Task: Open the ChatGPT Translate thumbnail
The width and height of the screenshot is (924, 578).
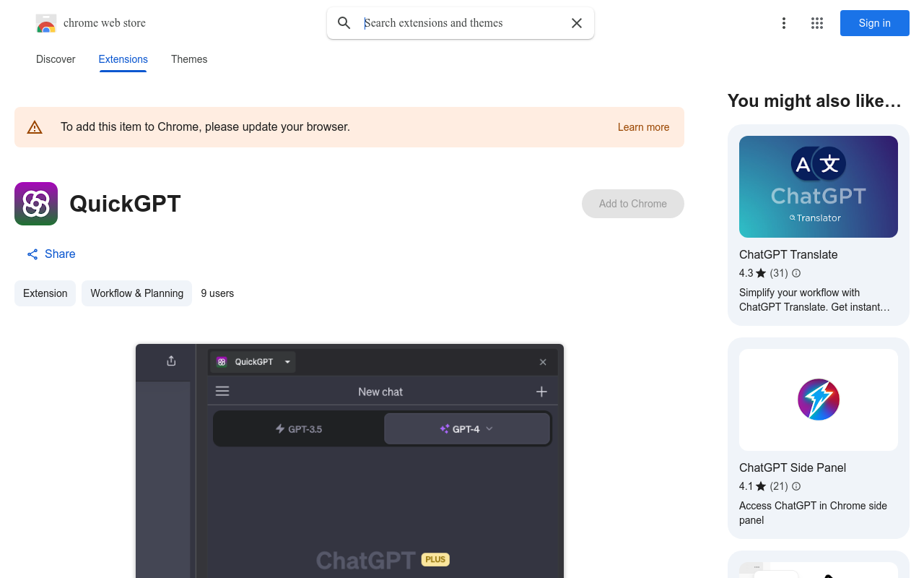Action: tap(819, 186)
